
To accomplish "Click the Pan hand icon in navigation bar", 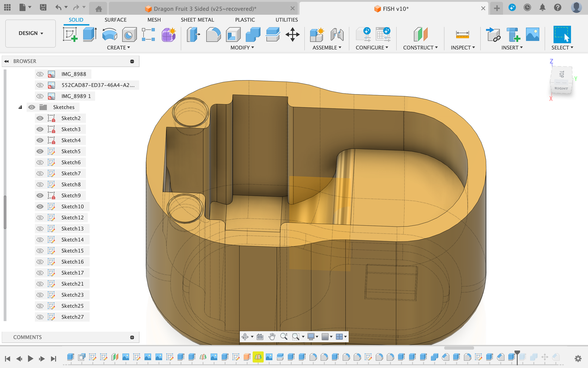I will click(272, 337).
